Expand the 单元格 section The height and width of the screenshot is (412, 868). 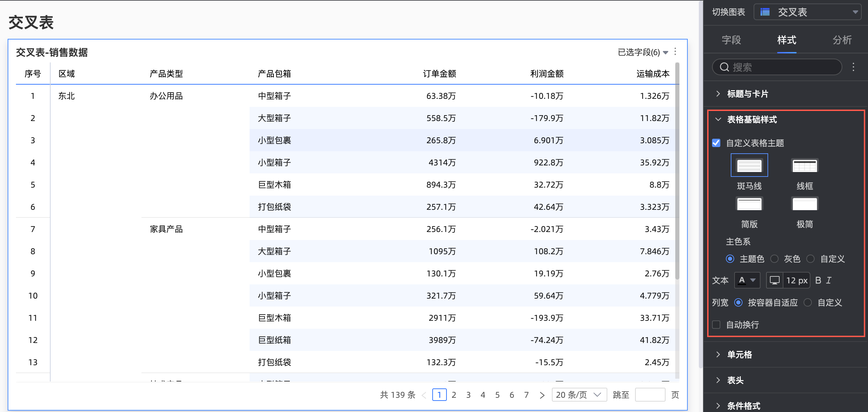click(785, 354)
